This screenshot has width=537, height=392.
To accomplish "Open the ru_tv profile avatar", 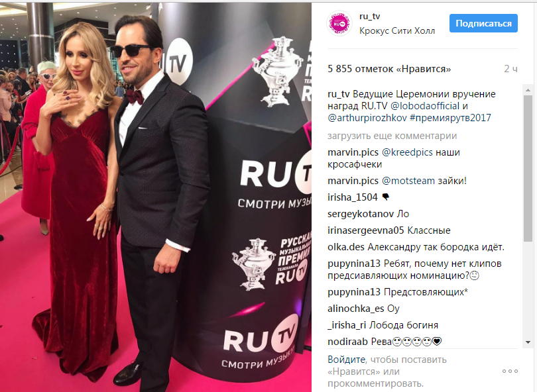I will 339,23.
